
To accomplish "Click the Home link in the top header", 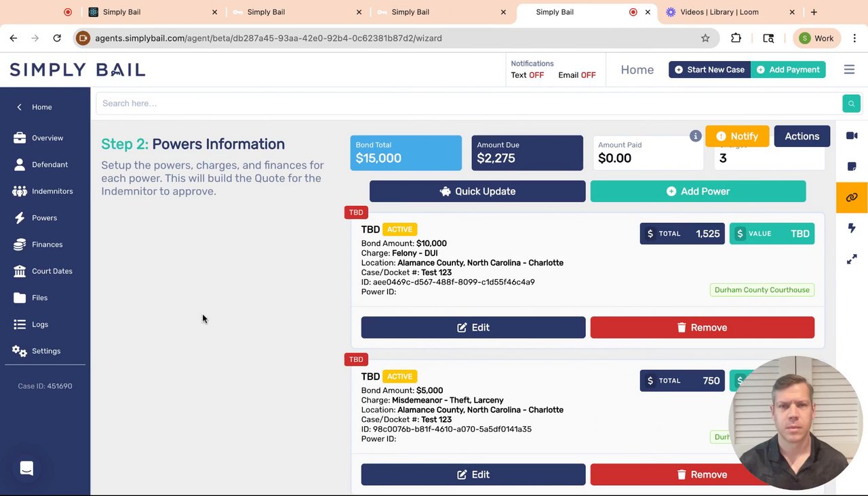I will click(x=637, y=69).
